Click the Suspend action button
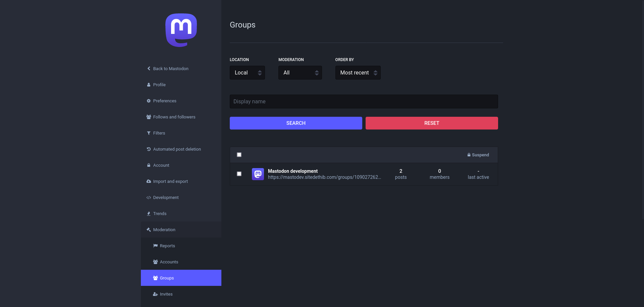 (478, 155)
